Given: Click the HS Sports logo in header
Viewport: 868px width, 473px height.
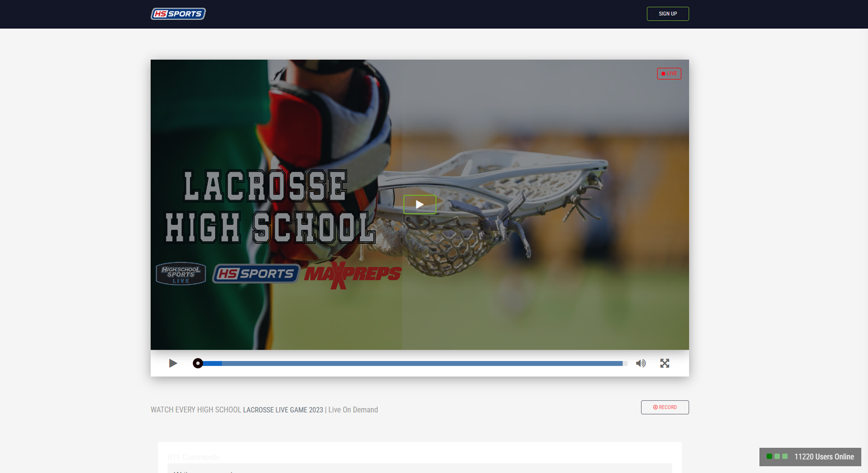Looking at the screenshot, I should click(178, 14).
